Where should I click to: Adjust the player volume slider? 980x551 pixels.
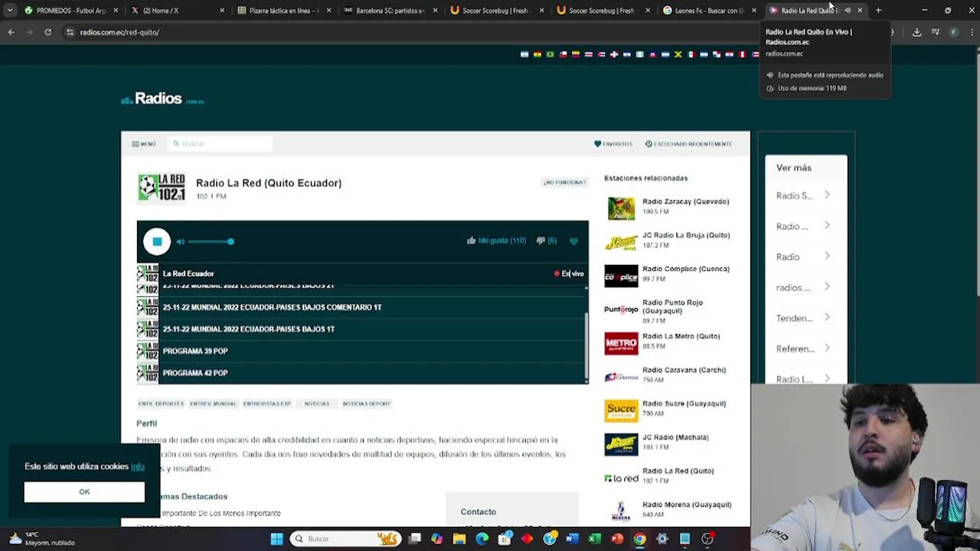pyautogui.click(x=211, y=242)
